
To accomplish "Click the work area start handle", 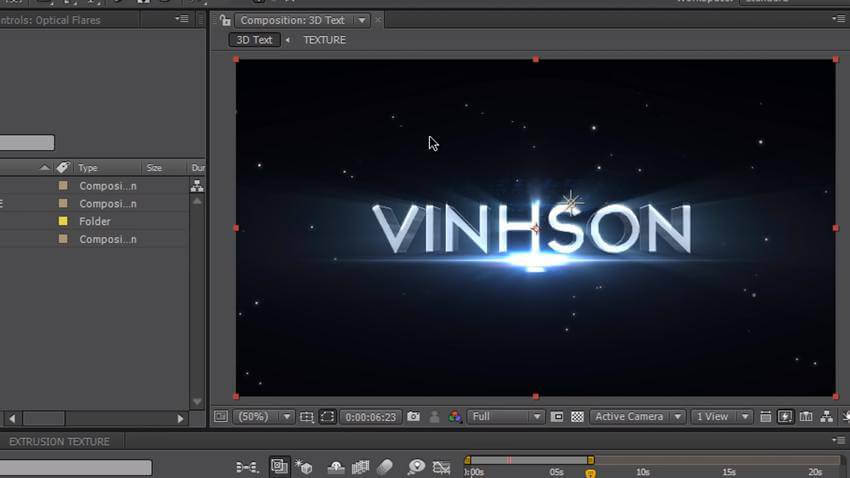I will point(467,460).
